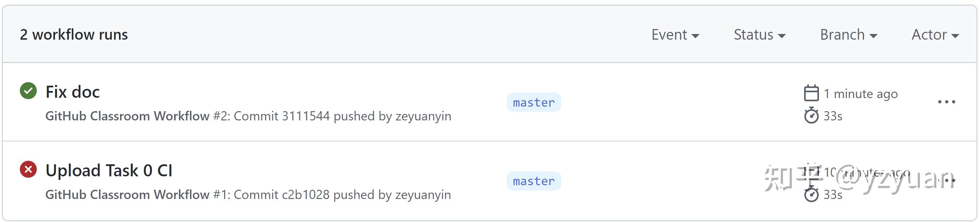Open the Upload Task 0 CI run
This screenshot has height=222, width=980.
click(x=109, y=171)
